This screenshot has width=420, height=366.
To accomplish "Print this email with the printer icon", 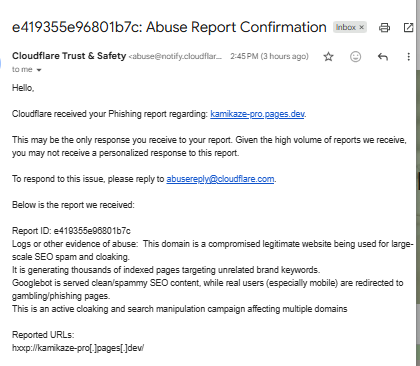I will pos(384,27).
